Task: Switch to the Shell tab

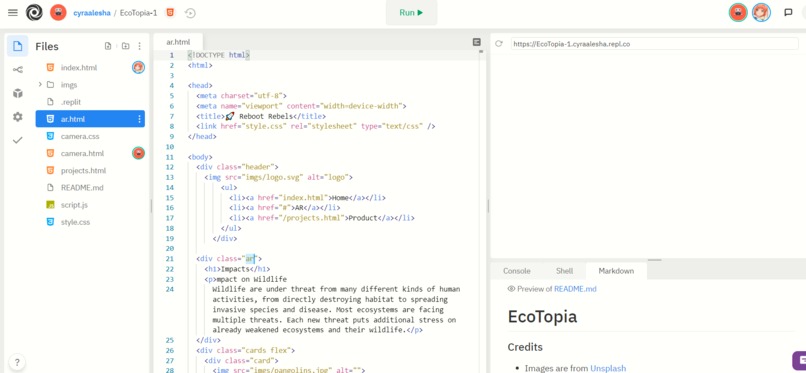Action: tap(564, 271)
